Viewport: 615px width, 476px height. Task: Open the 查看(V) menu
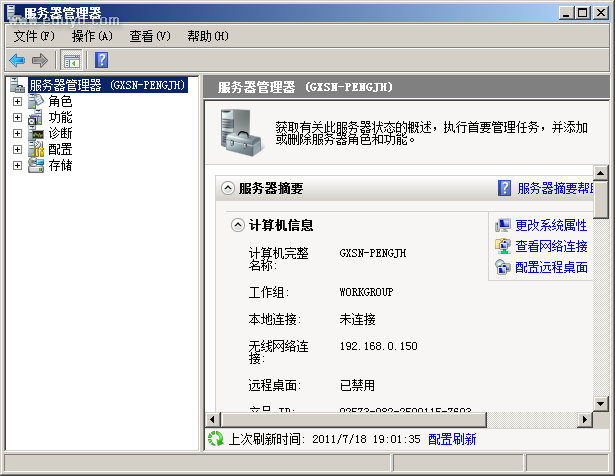149,36
